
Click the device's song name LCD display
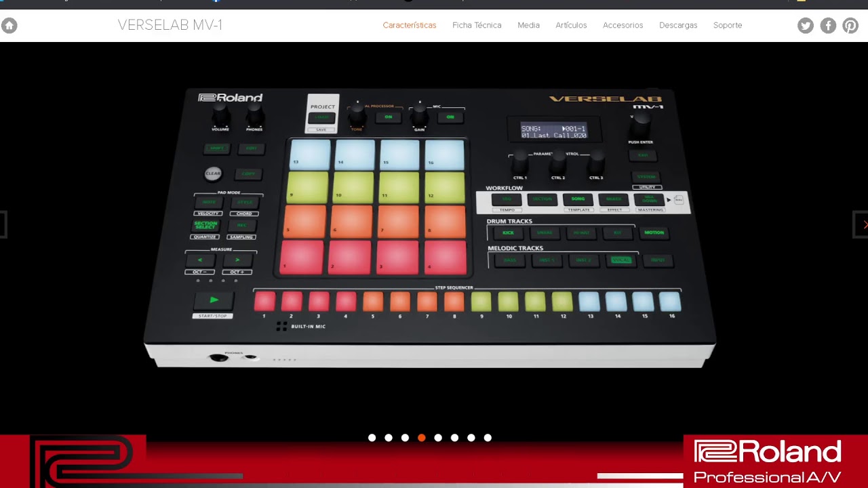[x=553, y=131]
